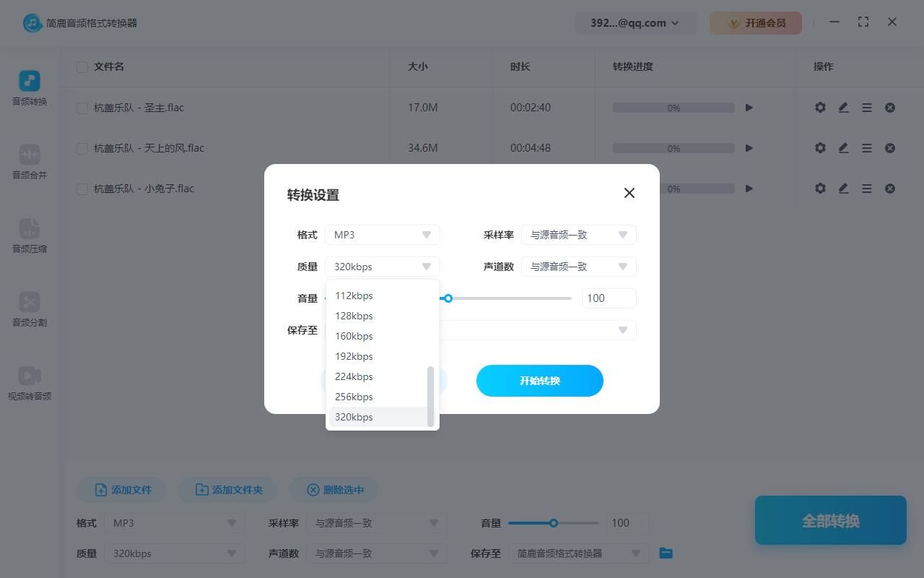Open the save folder icon near 保存至
Image resolution: width=924 pixels, height=578 pixels.
pyautogui.click(x=666, y=553)
